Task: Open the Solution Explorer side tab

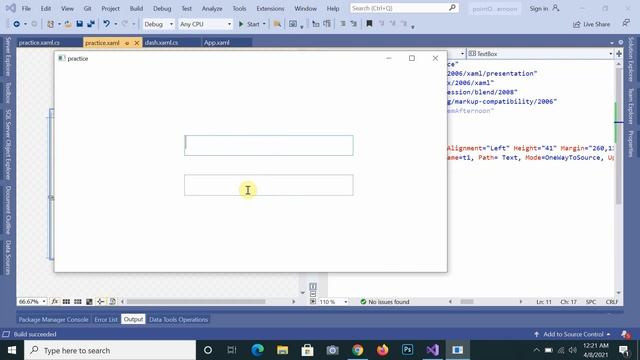Action: [x=631, y=59]
